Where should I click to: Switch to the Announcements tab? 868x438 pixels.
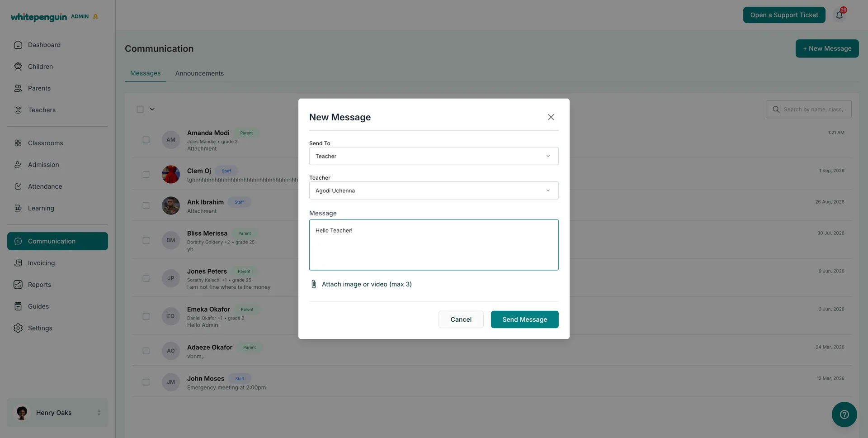click(x=199, y=73)
